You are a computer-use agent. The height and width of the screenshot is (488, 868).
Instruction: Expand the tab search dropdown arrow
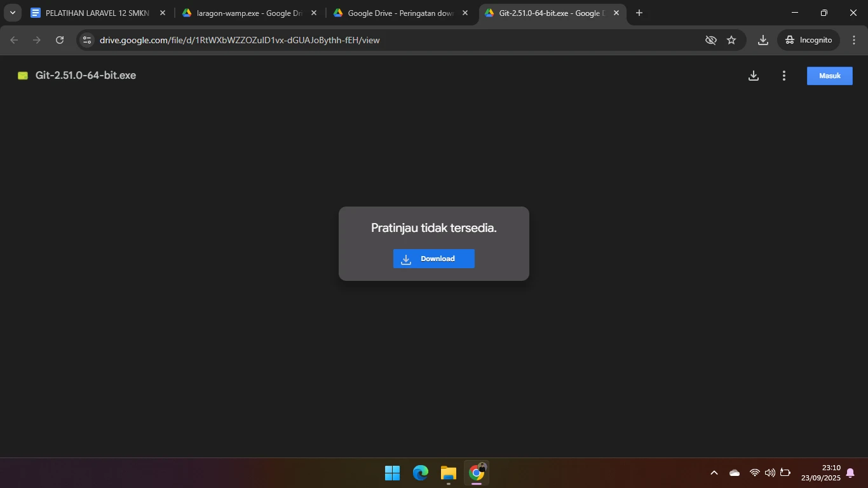(x=12, y=13)
